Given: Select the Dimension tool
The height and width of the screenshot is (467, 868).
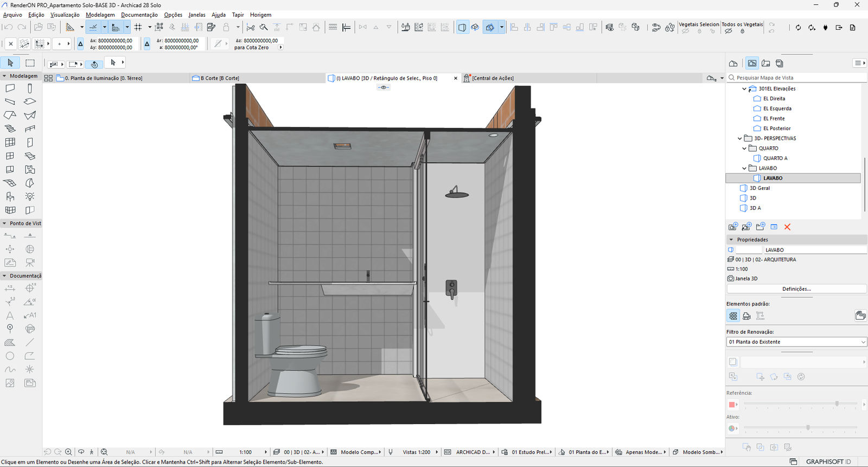Looking at the screenshot, I should (x=10, y=288).
